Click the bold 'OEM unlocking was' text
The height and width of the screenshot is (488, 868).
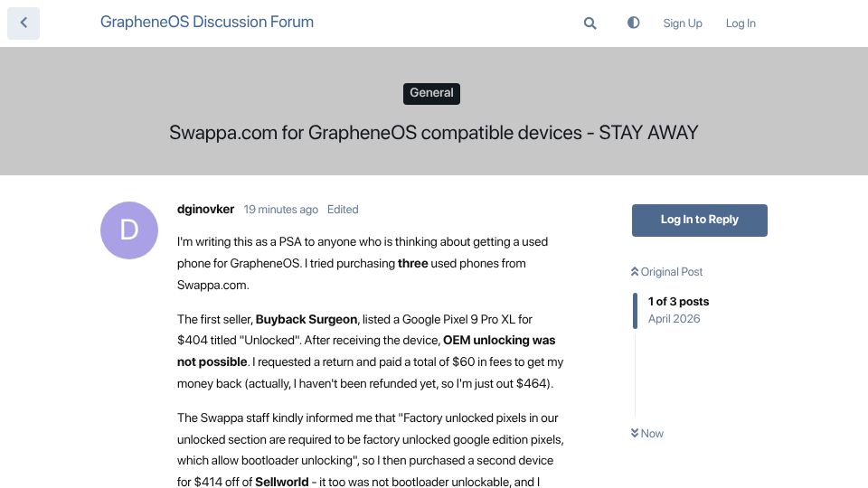point(499,341)
